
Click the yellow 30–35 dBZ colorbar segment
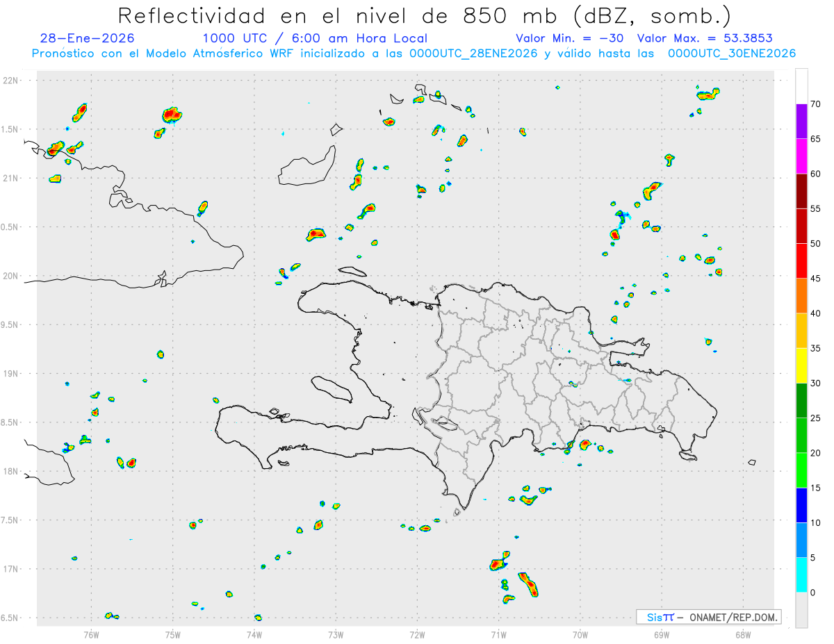pyautogui.click(x=801, y=365)
